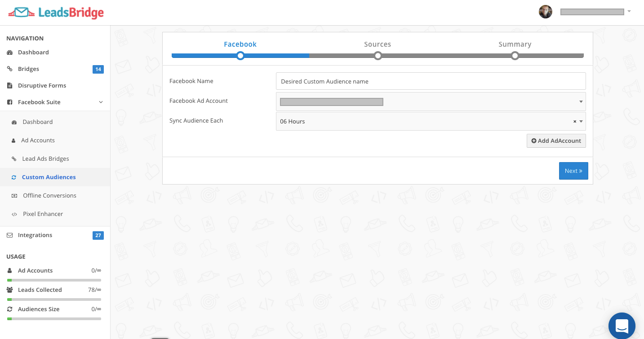Screen dimensions: 644x339
Task: Click the LeadsBridge logo
Action: [56, 13]
